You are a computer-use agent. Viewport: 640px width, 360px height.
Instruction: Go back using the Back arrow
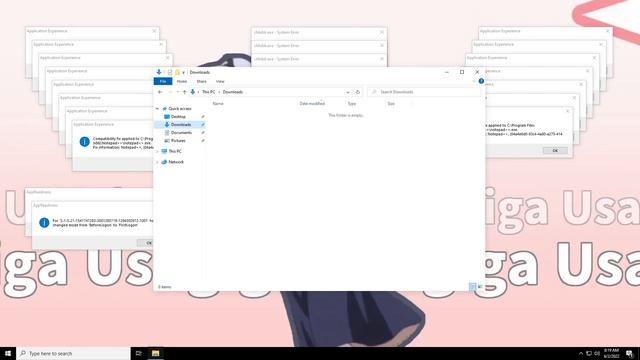pos(160,92)
